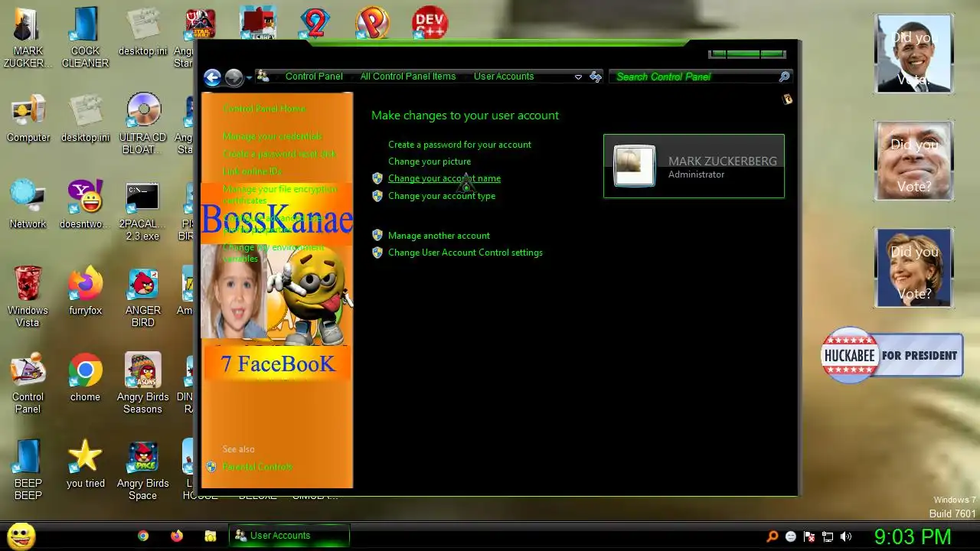980x551 pixels.
Task: Open COCK CLEANER desktop shortcut
Action: pyautogui.click(x=85, y=38)
